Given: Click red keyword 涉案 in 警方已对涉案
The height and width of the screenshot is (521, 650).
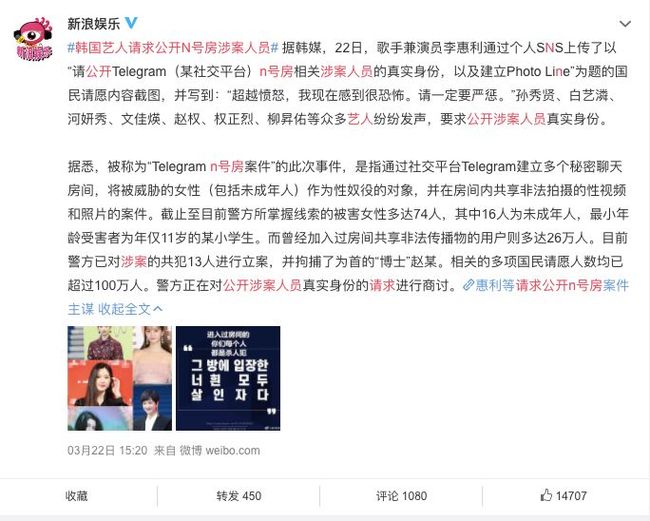Looking at the screenshot, I should coord(134,262).
